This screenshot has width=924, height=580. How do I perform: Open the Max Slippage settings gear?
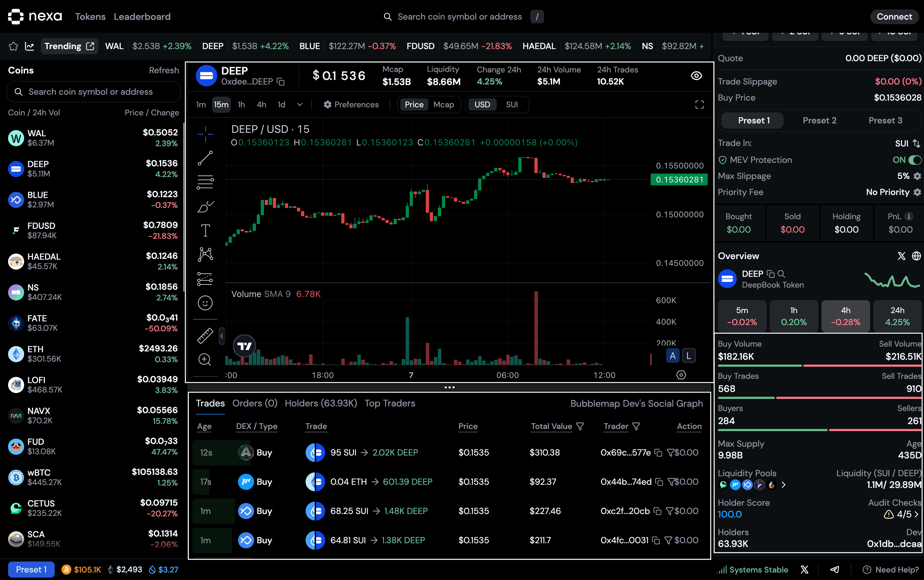coord(918,176)
